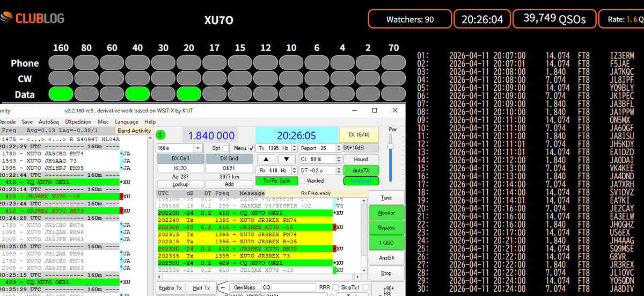Click the grey CW 10 band indicator
Viewport: 644px width, 296px height.
(291, 78)
